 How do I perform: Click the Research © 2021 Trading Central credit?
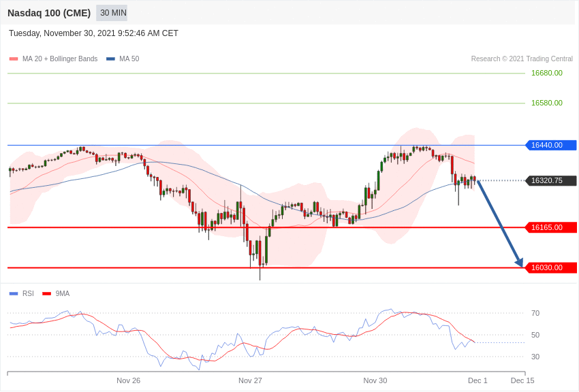(522, 59)
